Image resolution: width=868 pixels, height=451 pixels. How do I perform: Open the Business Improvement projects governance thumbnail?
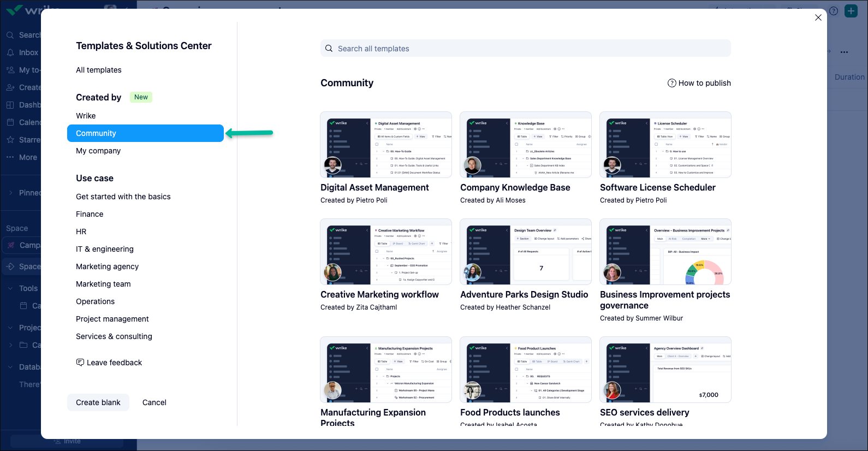point(665,252)
